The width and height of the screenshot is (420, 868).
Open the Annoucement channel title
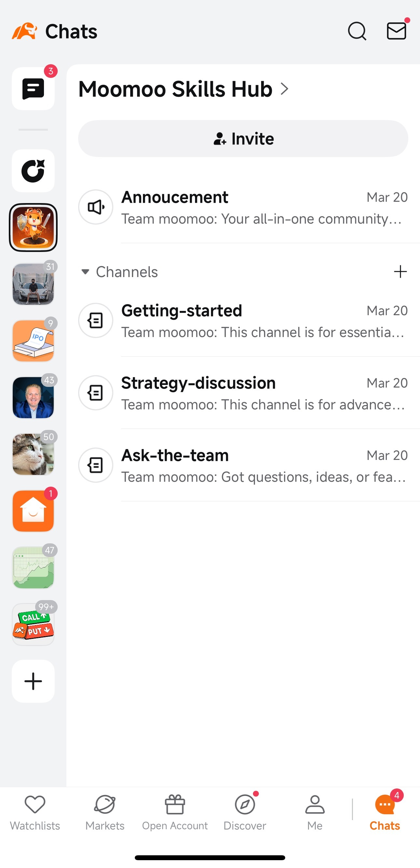175,197
